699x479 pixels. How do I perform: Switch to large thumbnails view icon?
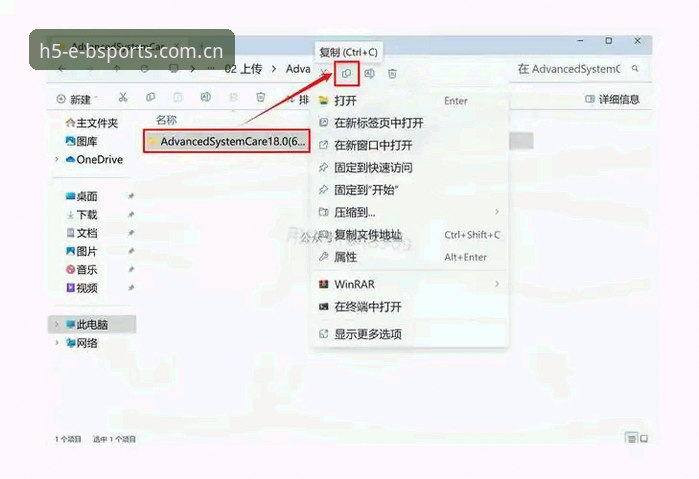click(644, 439)
